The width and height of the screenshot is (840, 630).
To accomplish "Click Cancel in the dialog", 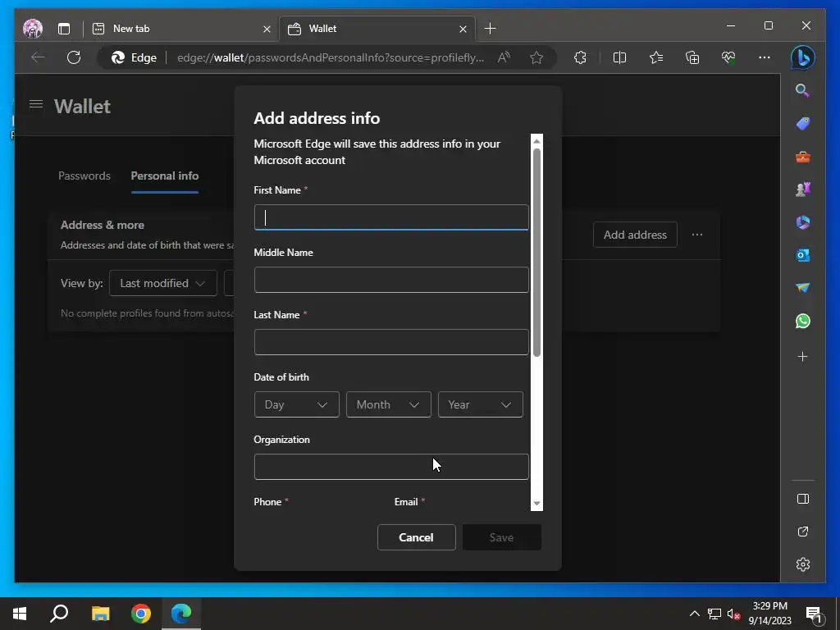I will (x=416, y=537).
